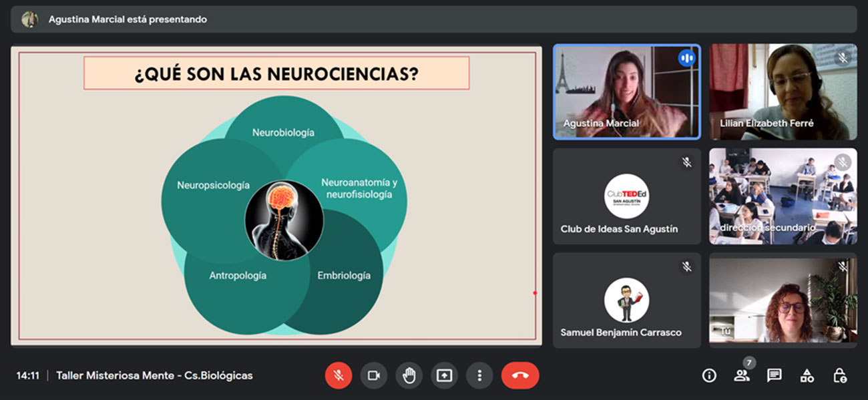
Task: Turn on your camera
Action: tap(373, 375)
